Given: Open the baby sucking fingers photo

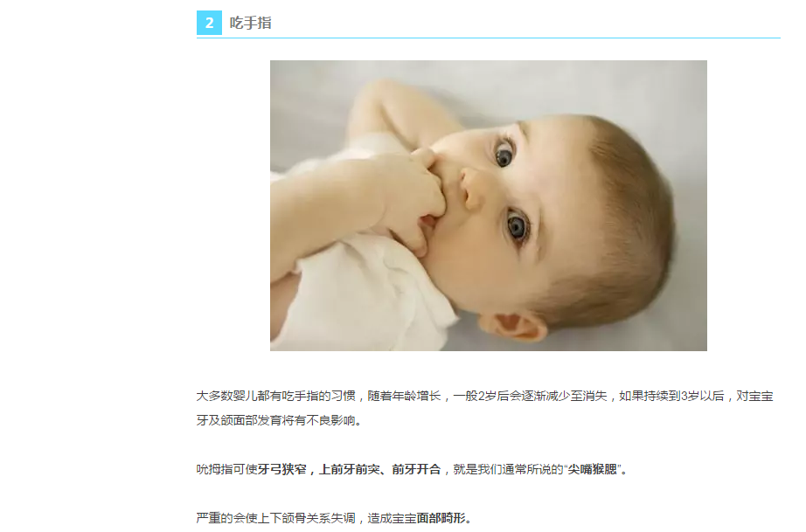Looking at the screenshot, I should (489, 205).
